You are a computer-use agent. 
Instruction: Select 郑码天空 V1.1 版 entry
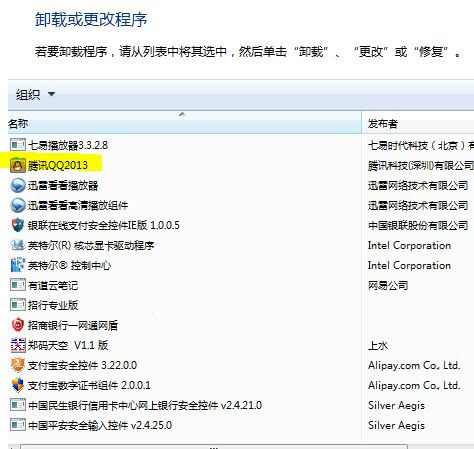click(x=68, y=345)
